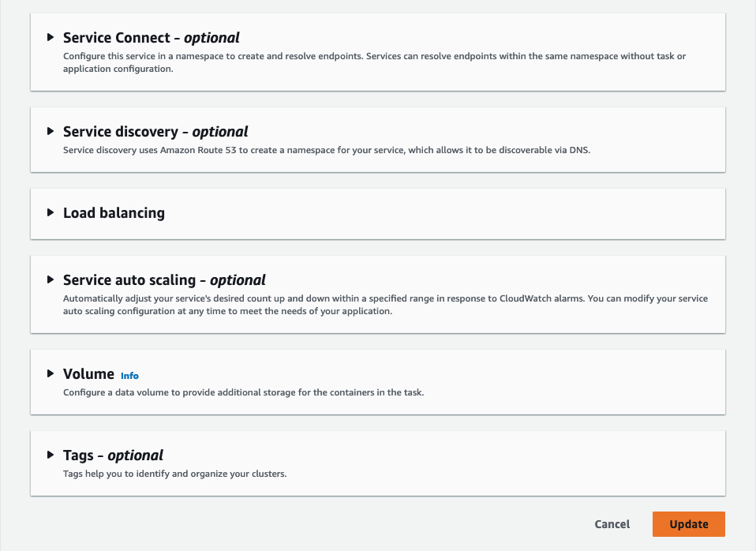The image size is (756, 551).
Task: Click the Service auto scaling heading
Action: [164, 279]
